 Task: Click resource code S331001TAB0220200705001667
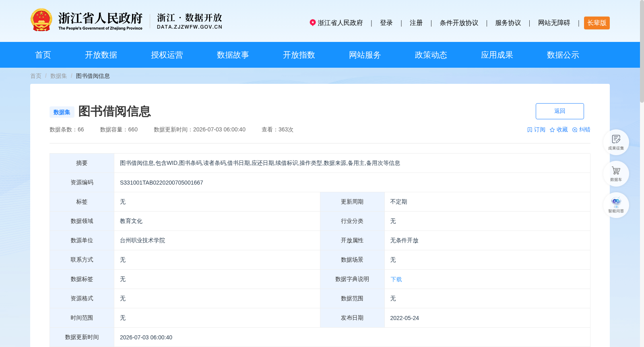(x=161, y=183)
